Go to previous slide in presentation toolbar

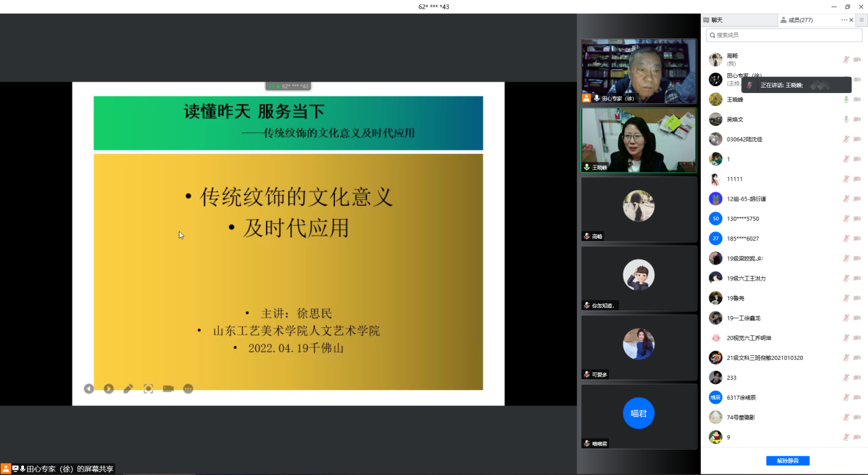coord(89,389)
